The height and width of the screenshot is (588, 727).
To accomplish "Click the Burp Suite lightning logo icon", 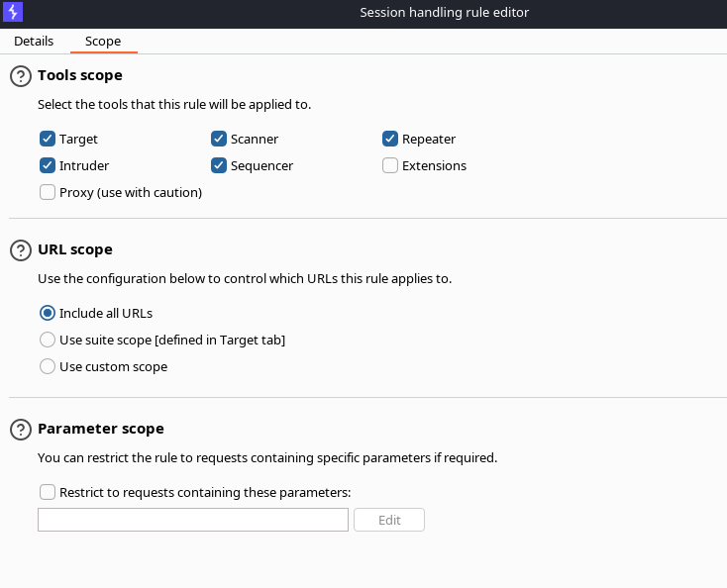I will coord(13,12).
